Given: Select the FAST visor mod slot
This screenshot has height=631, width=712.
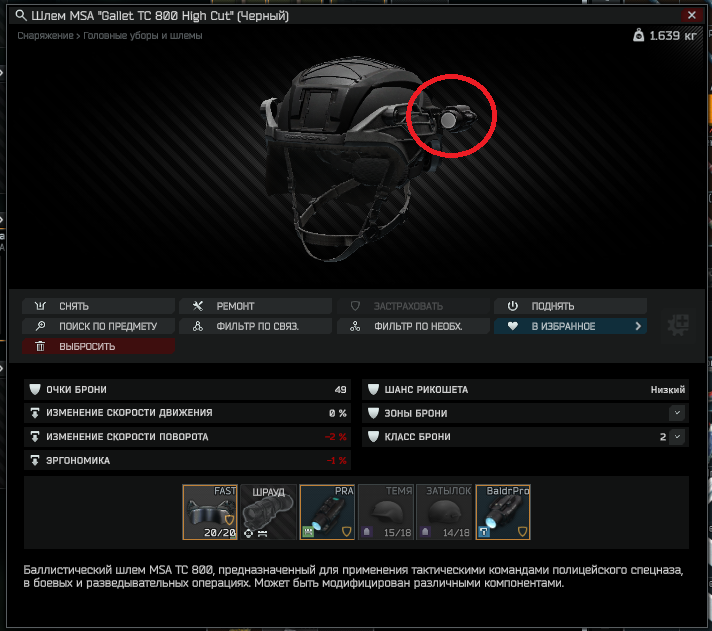Looking at the screenshot, I should (210, 512).
